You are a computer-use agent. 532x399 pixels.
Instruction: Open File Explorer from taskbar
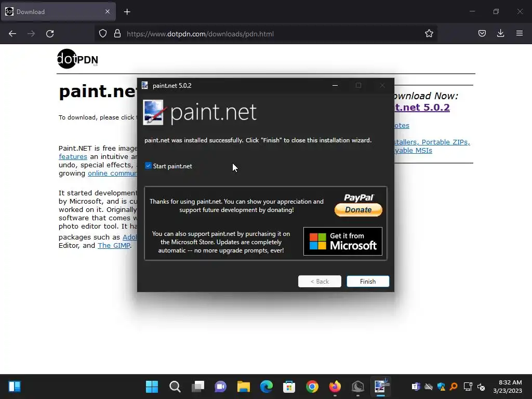[x=244, y=387]
